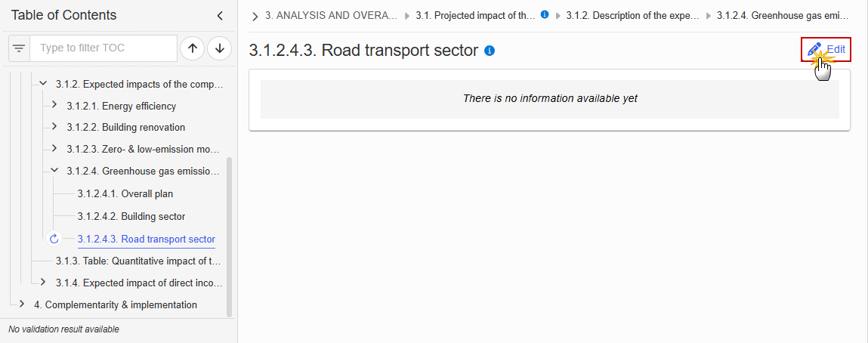The image size is (868, 343).
Task: Expand 4. Complementarity & implementation node
Action: click(x=22, y=304)
